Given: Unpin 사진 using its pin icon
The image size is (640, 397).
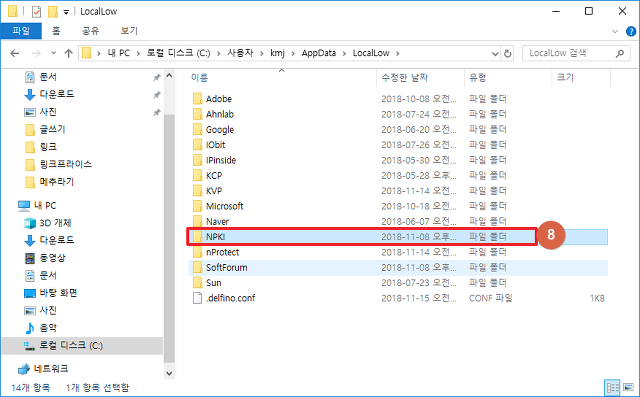Looking at the screenshot, I should tap(156, 112).
